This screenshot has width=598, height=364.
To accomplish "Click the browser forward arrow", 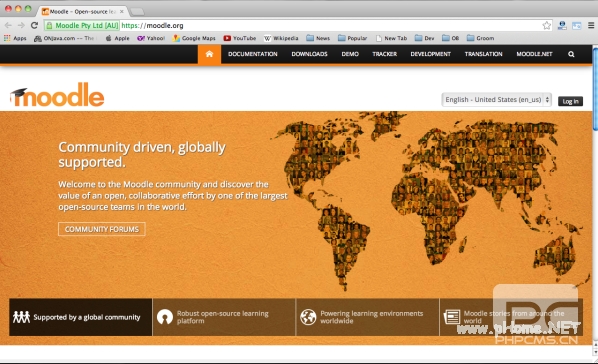I will tap(21, 25).
